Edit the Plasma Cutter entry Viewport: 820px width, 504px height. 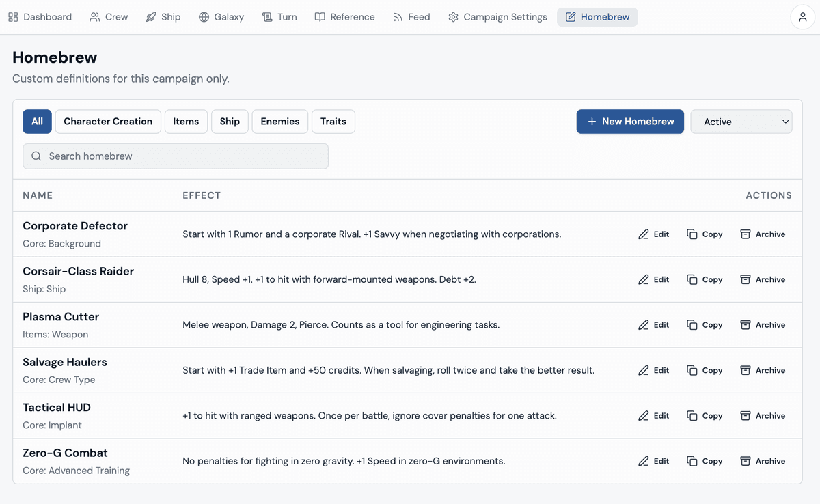click(x=654, y=325)
